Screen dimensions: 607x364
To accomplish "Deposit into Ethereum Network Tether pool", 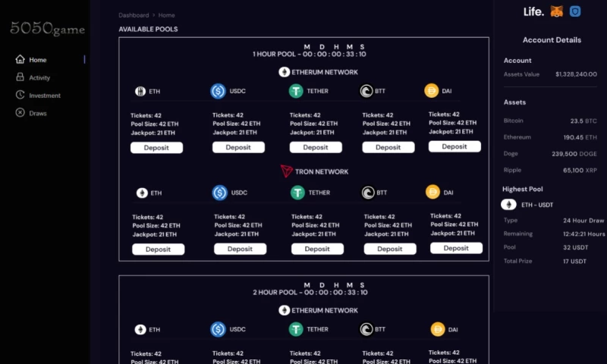I will (316, 148).
